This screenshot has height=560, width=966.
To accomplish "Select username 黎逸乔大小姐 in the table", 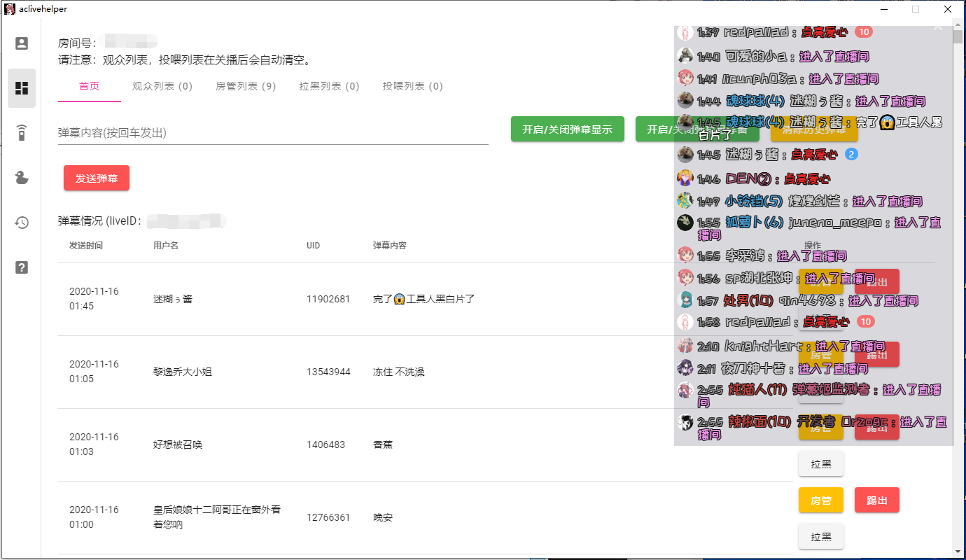I will 183,372.
